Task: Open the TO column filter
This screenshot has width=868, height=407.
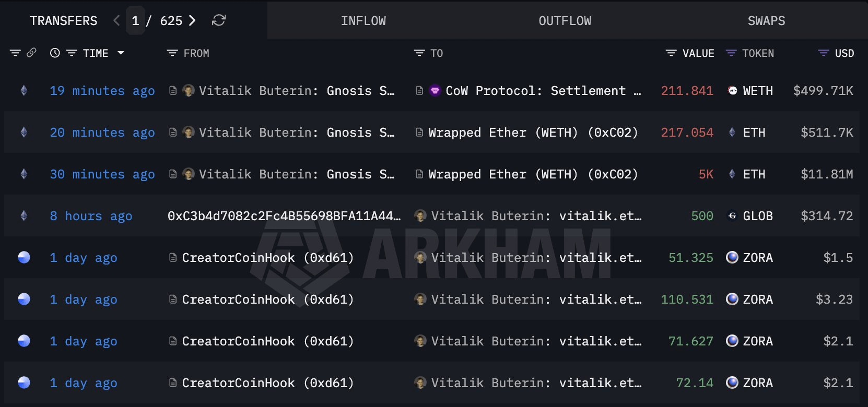Action: click(x=419, y=53)
